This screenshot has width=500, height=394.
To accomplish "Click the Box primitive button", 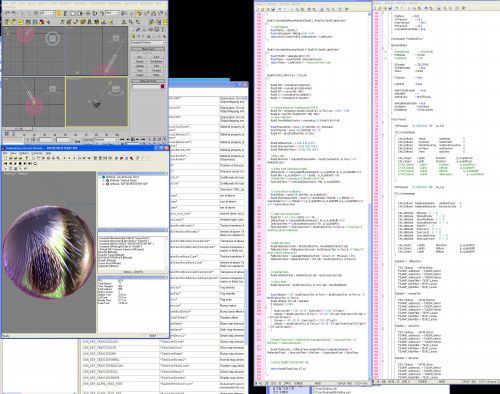I will [139, 57].
